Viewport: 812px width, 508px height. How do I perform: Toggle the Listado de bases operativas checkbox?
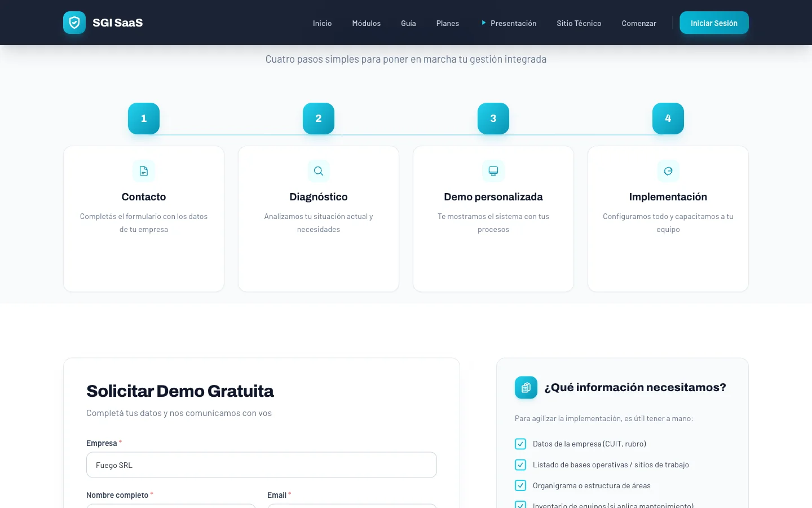coord(520,465)
